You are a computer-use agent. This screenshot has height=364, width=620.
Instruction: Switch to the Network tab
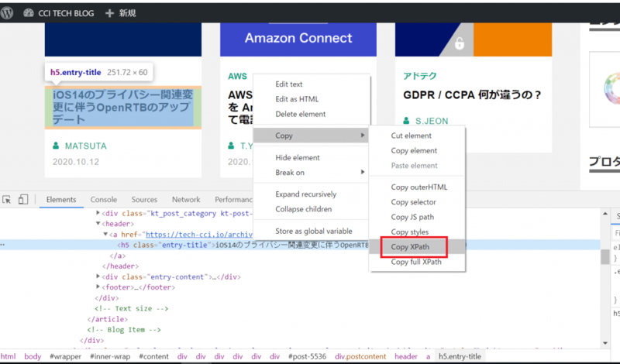pyautogui.click(x=186, y=200)
